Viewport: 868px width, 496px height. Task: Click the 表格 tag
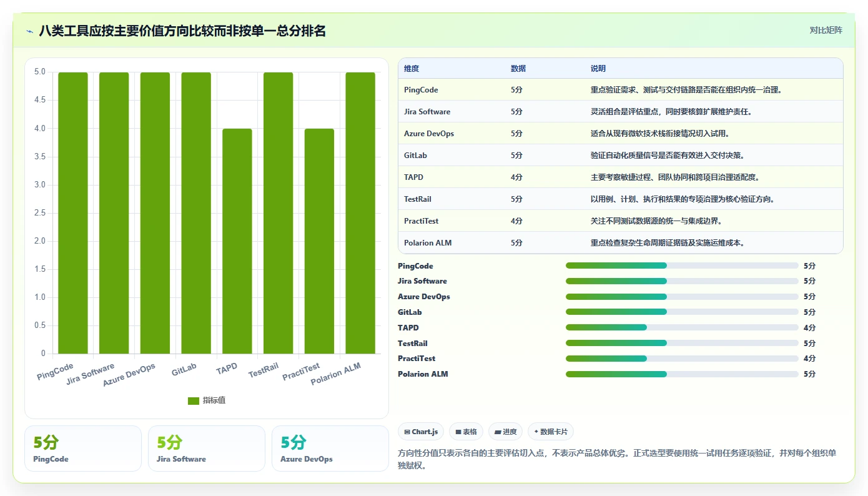click(x=466, y=432)
